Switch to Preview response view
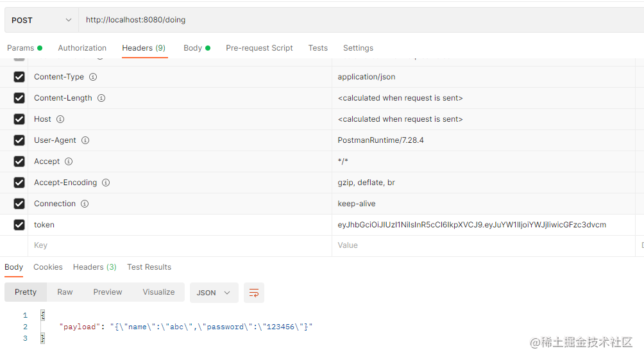This screenshot has width=644, height=360. [x=107, y=292]
